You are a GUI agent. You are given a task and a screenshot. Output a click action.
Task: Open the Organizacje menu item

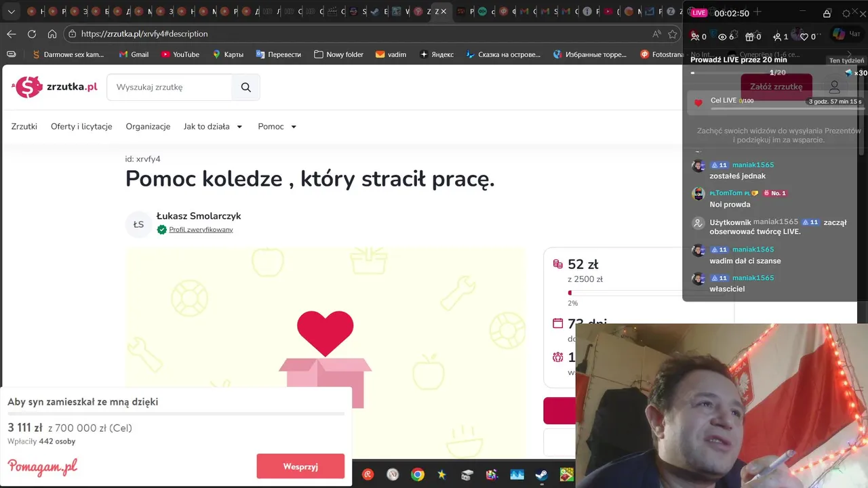tap(148, 127)
